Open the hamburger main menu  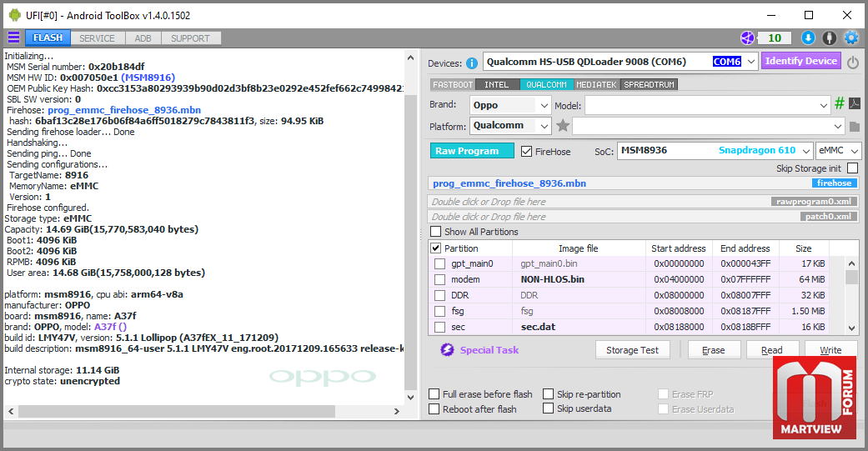[14, 37]
